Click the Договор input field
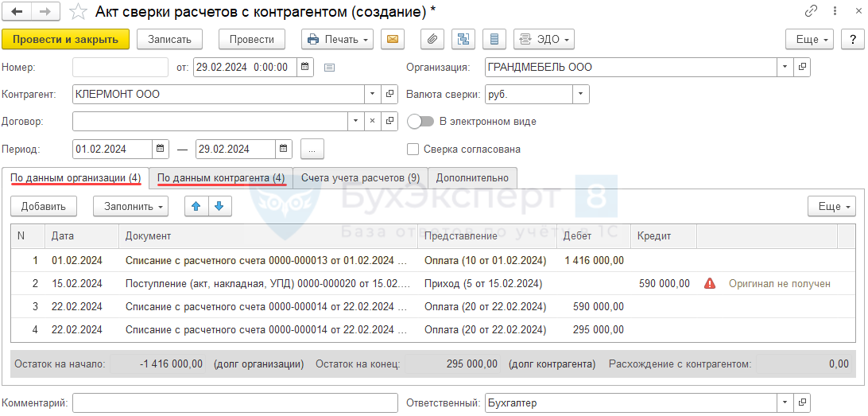868x416 pixels. pos(210,121)
